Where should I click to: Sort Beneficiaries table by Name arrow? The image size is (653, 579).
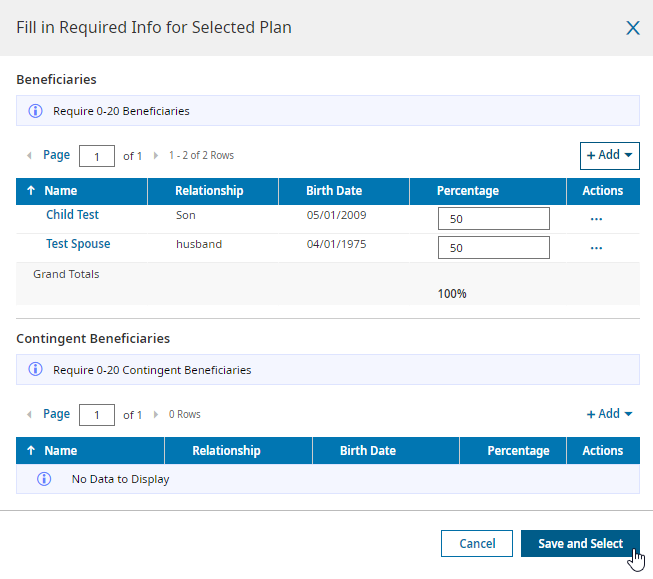tap(31, 191)
